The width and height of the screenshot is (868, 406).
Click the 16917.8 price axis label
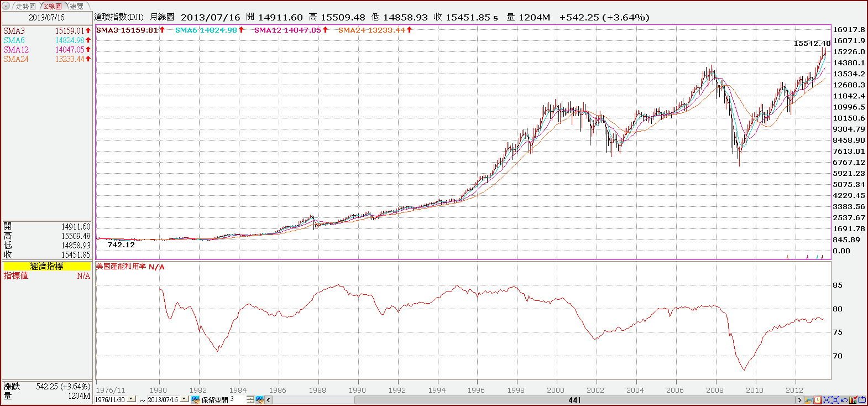point(849,30)
